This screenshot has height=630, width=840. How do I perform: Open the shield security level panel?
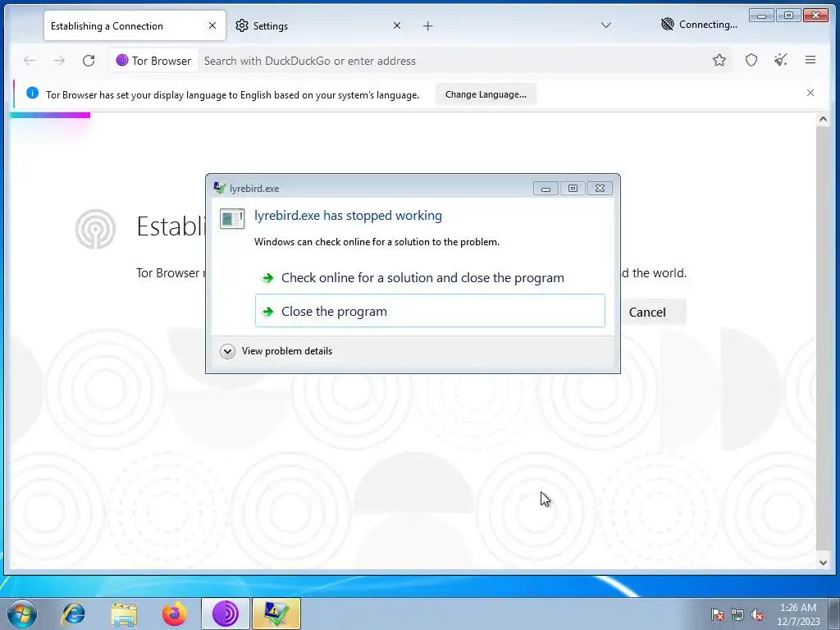pyautogui.click(x=751, y=60)
